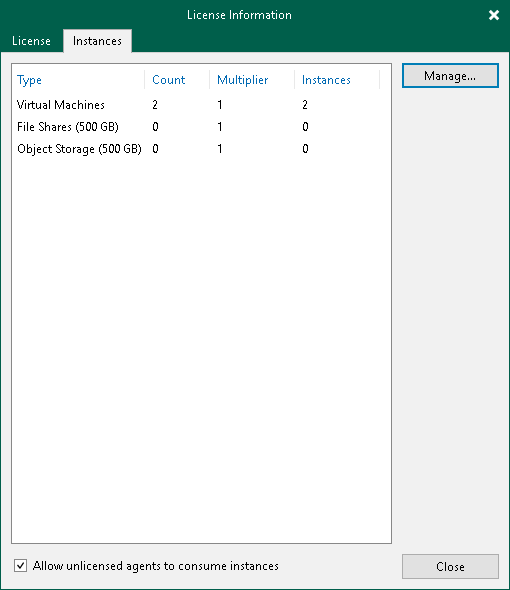
Task: Select the File Shares (500 GB) row
Action: click(x=201, y=127)
